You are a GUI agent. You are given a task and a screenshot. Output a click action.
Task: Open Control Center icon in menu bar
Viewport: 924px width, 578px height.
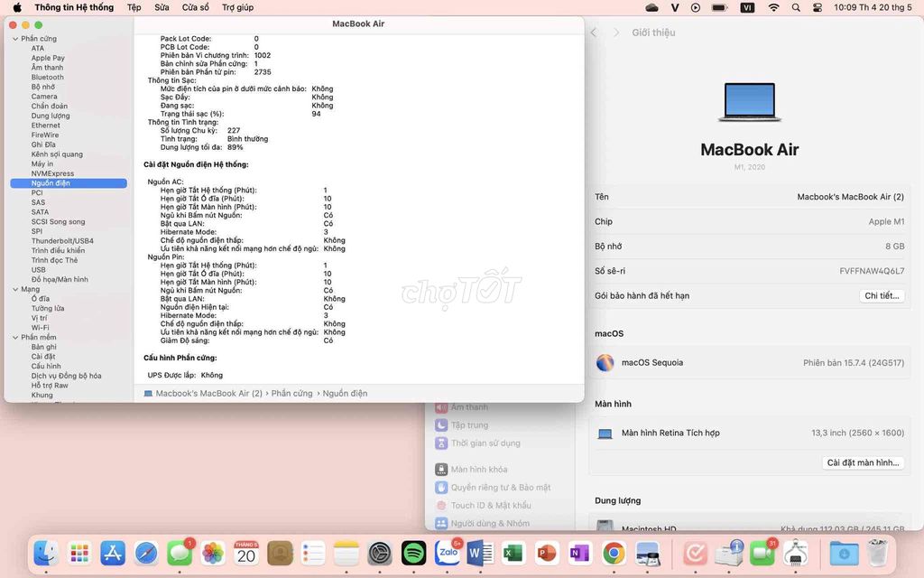[x=818, y=7]
